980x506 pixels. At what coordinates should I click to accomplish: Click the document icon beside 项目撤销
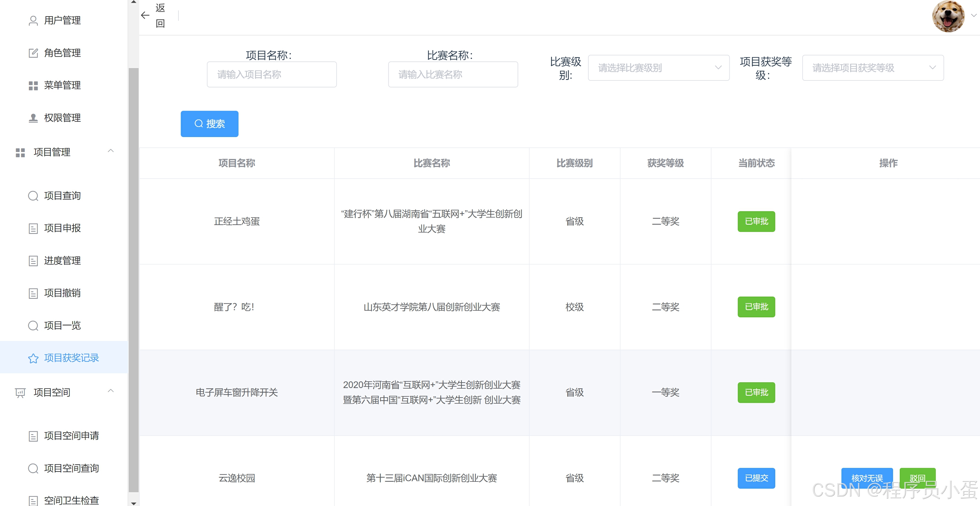[33, 293]
